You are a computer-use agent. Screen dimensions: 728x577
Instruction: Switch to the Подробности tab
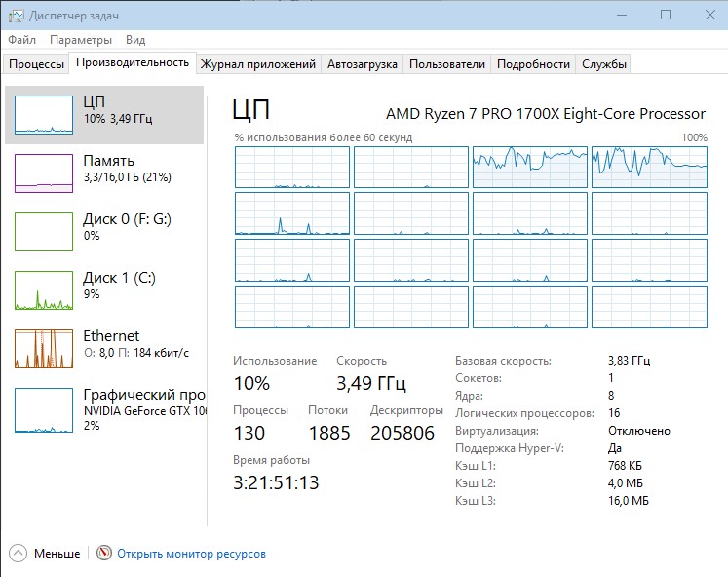[x=533, y=64]
